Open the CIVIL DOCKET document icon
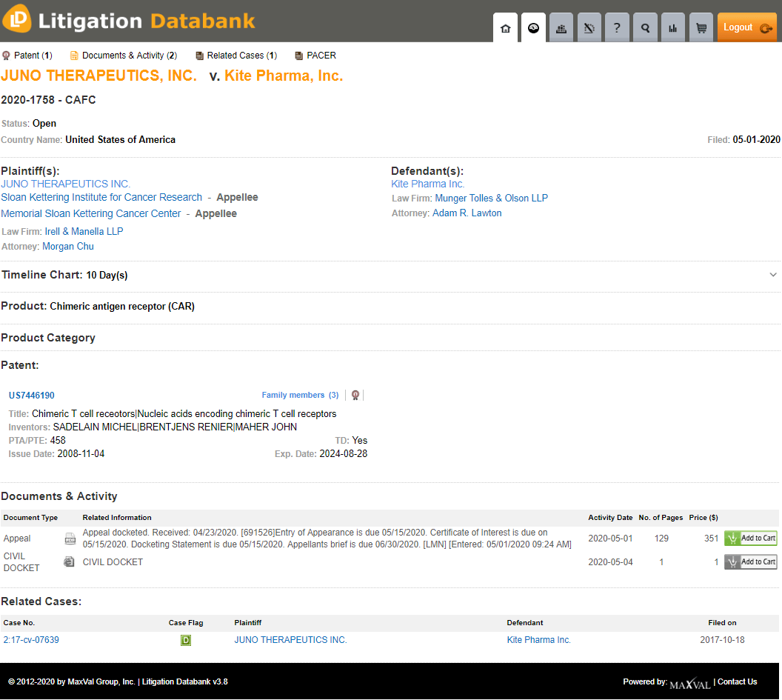782x700 pixels. [69, 562]
